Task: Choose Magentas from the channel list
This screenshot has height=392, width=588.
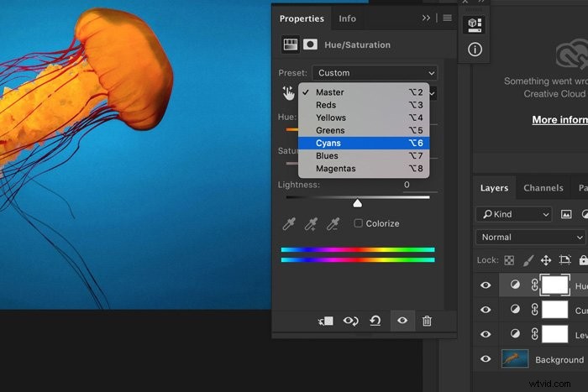Action: [x=364, y=169]
